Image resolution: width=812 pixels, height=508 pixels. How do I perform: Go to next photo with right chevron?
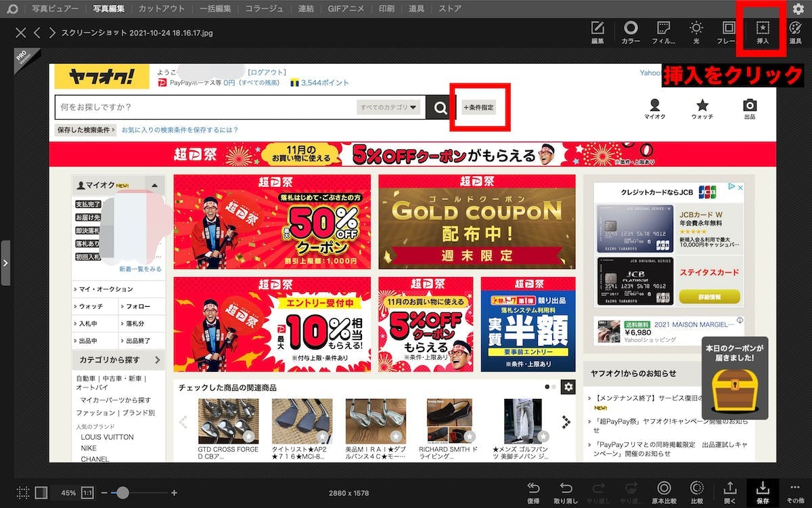point(51,33)
